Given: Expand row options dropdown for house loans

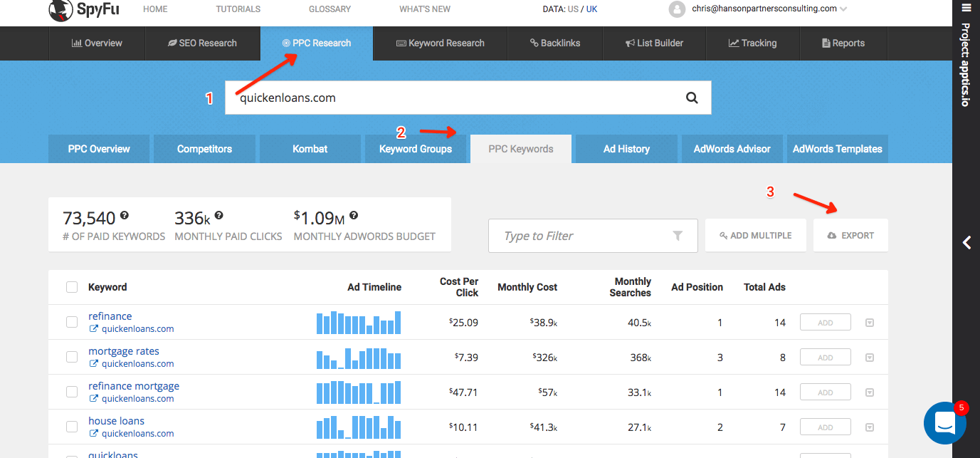Looking at the screenshot, I should [869, 427].
